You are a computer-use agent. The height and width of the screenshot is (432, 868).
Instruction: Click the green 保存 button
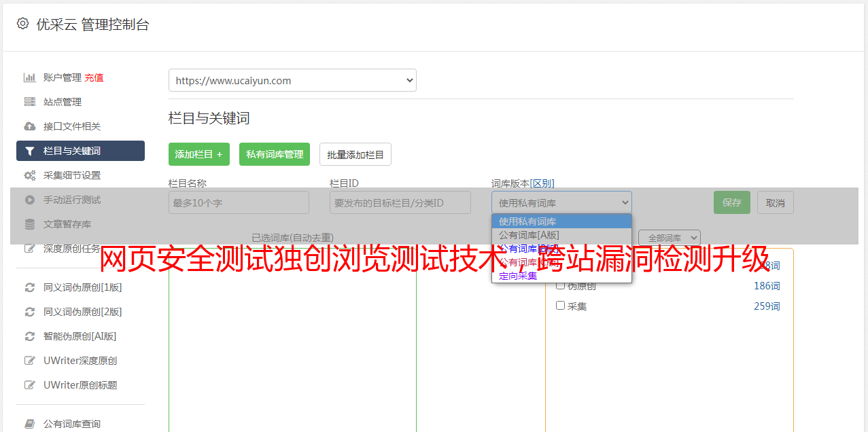[x=732, y=202]
